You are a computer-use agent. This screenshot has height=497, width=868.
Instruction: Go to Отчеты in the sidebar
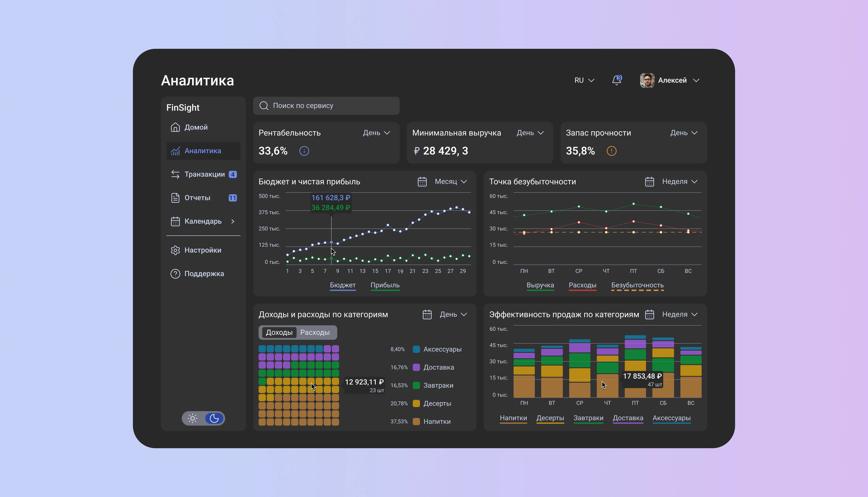[197, 198]
